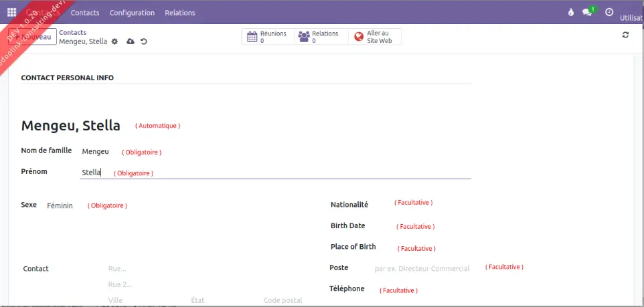The height and width of the screenshot is (307, 644).
Task: Click the Nom de famille field containing Mengeu
Action: (96, 152)
